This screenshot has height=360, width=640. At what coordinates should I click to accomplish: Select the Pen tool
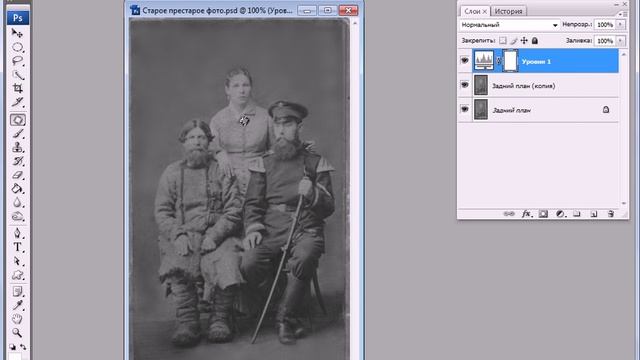point(17,233)
